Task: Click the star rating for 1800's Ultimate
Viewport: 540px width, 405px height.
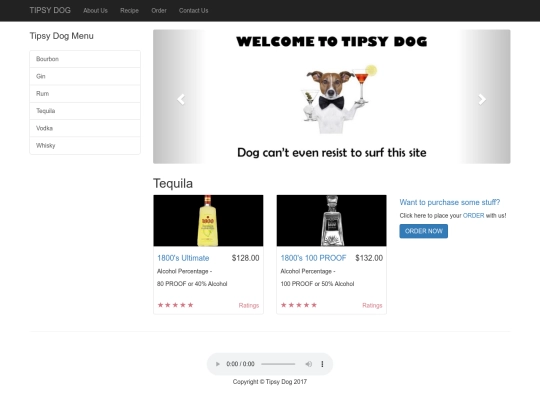Action: coord(175,305)
